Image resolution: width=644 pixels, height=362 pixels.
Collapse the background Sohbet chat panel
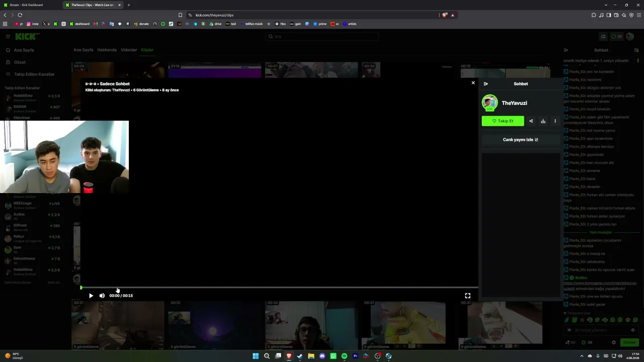[x=566, y=50]
